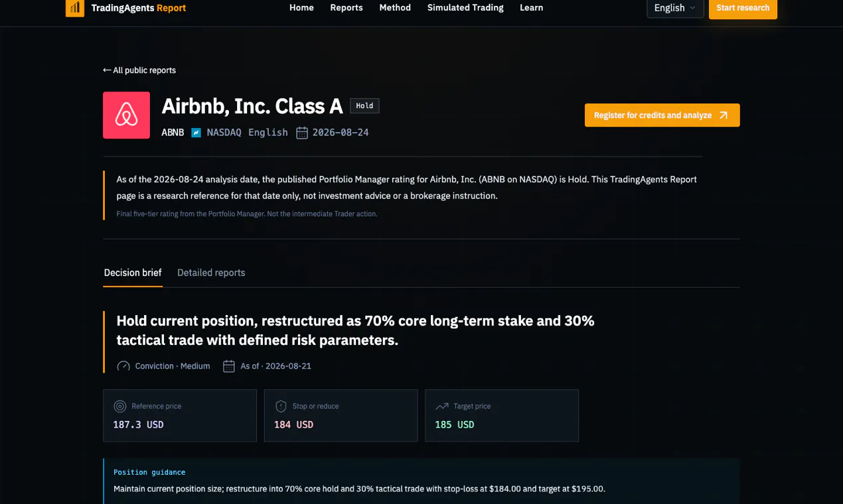The width and height of the screenshot is (843, 504).
Task: Click the shield icon in Stop or reduce card
Action: click(x=281, y=407)
